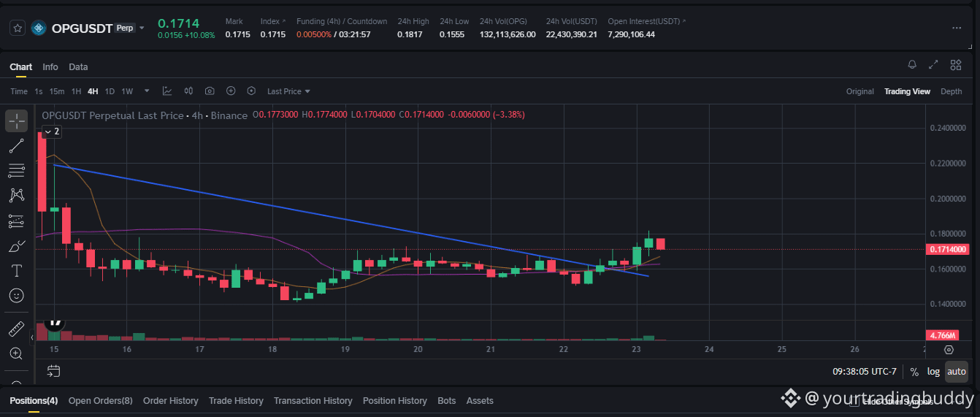
Task: Open the Last Price dropdown
Action: (x=288, y=91)
